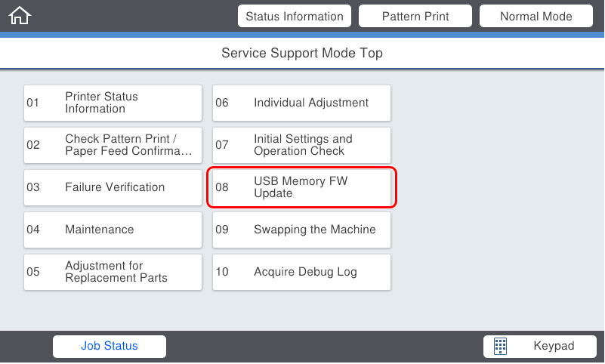This screenshot has width=605, height=364.
Task: Open 01 Printer Status Information
Action: 113,103
